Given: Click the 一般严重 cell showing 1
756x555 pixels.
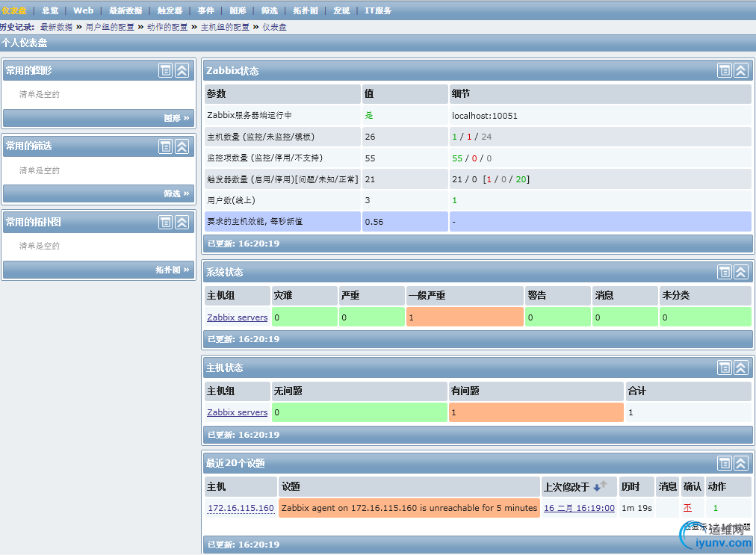Looking at the screenshot, I should coord(465,317).
